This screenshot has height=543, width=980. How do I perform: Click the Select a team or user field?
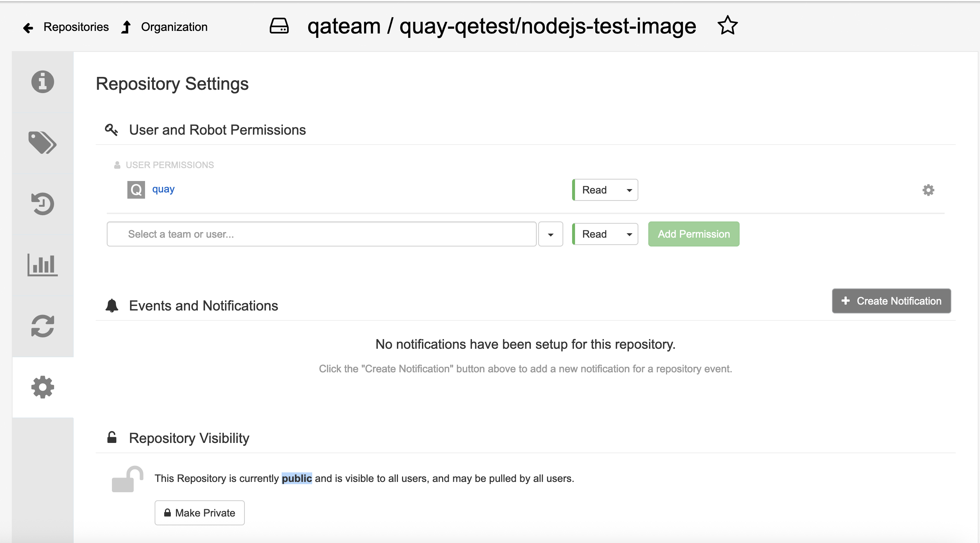pyautogui.click(x=321, y=234)
